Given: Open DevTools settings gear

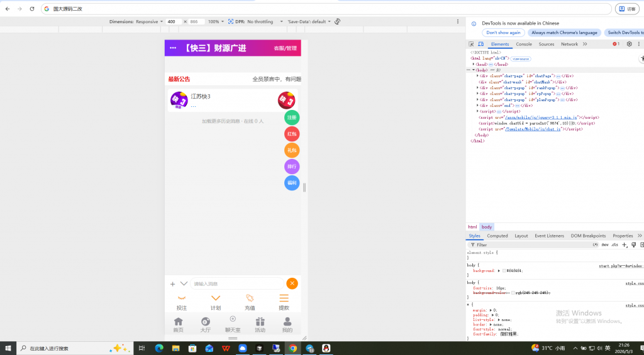Looking at the screenshot, I should [629, 44].
